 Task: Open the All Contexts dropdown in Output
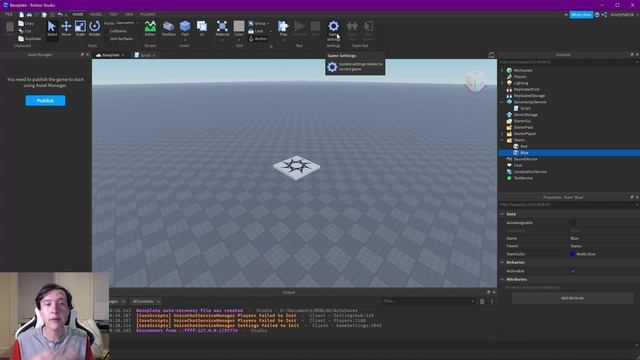pos(146,301)
